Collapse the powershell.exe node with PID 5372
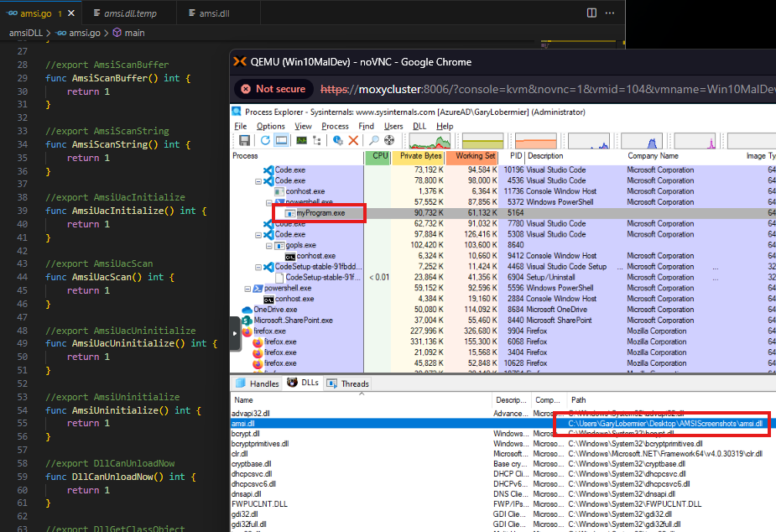The height and width of the screenshot is (532, 776). coord(268,202)
